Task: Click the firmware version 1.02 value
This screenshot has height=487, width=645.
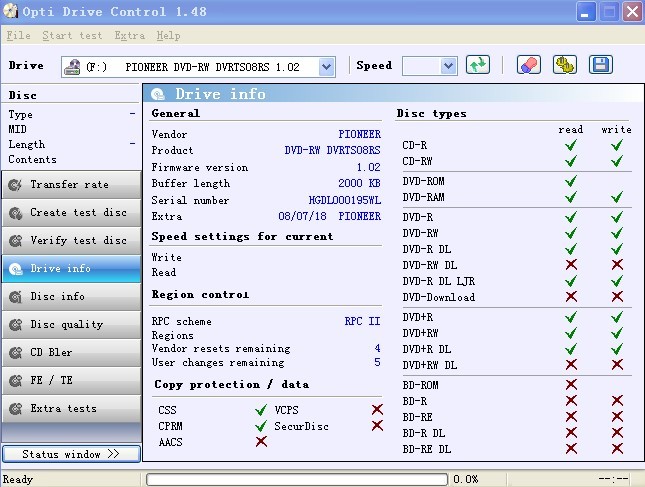Action: click(369, 167)
